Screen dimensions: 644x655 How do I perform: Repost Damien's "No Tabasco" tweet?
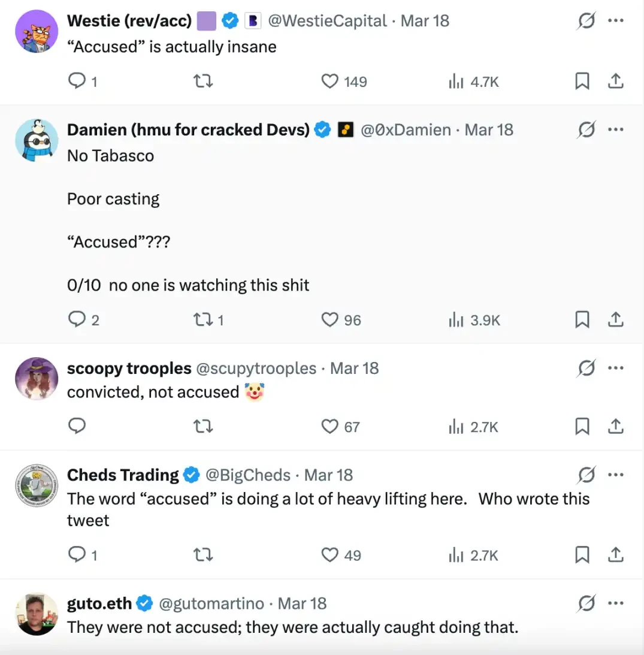click(204, 320)
